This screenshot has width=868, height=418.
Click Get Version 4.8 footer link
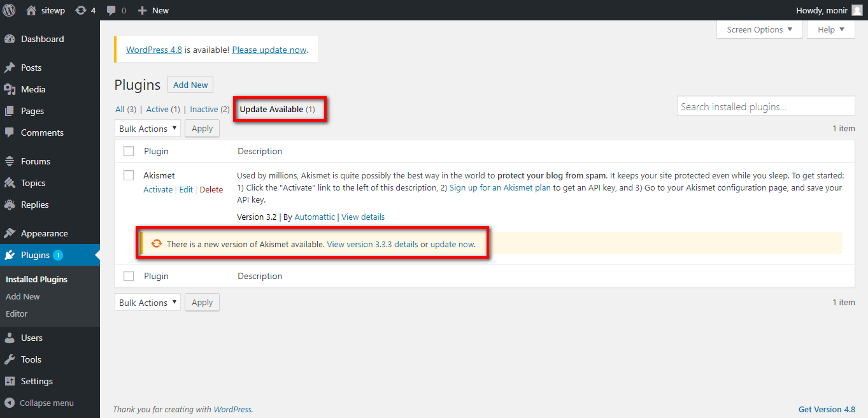pyautogui.click(x=827, y=410)
